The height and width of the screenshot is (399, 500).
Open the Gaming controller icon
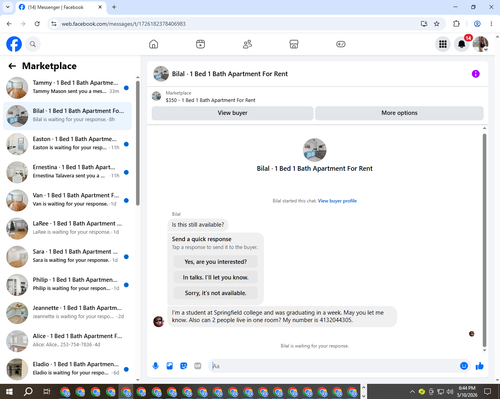click(x=341, y=44)
